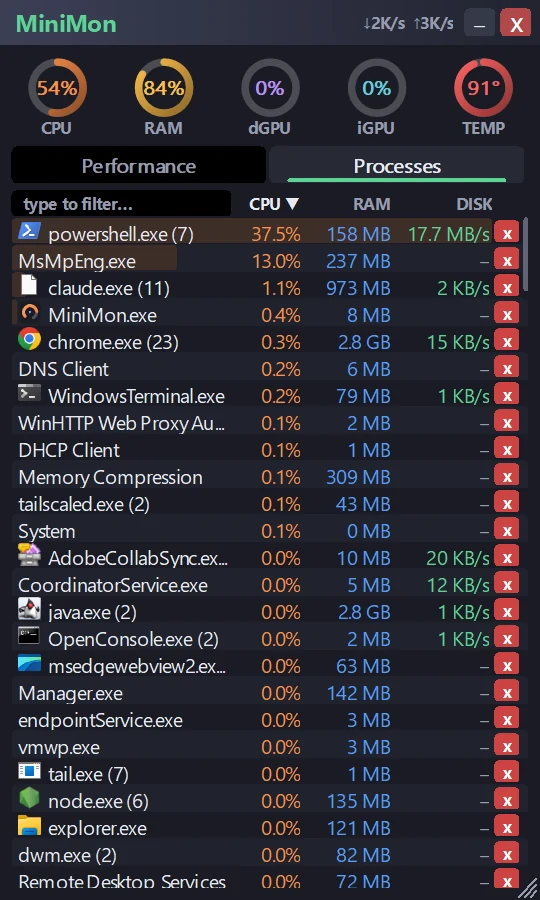Click the java.exe icon
This screenshot has width=540, height=900.
point(29,610)
